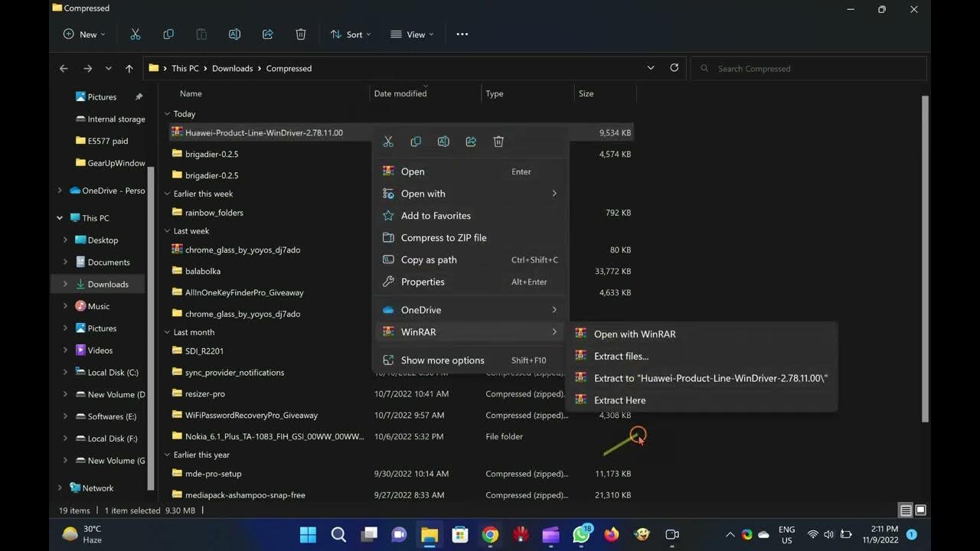Navigate up one level using the up arrow

tap(129, 67)
